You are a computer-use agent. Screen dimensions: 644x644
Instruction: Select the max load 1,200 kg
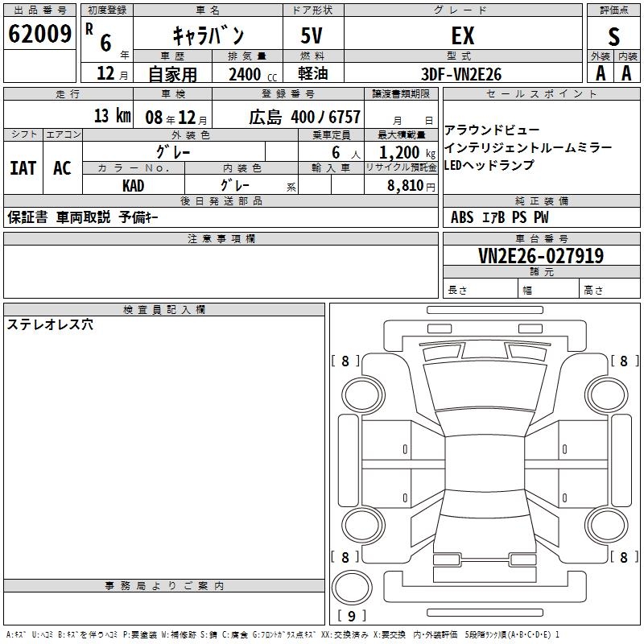point(407,153)
